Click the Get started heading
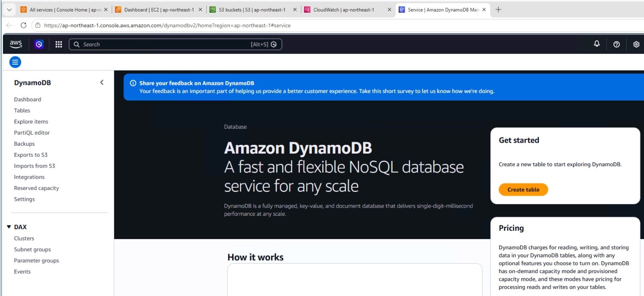644x296 pixels. [519, 140]
